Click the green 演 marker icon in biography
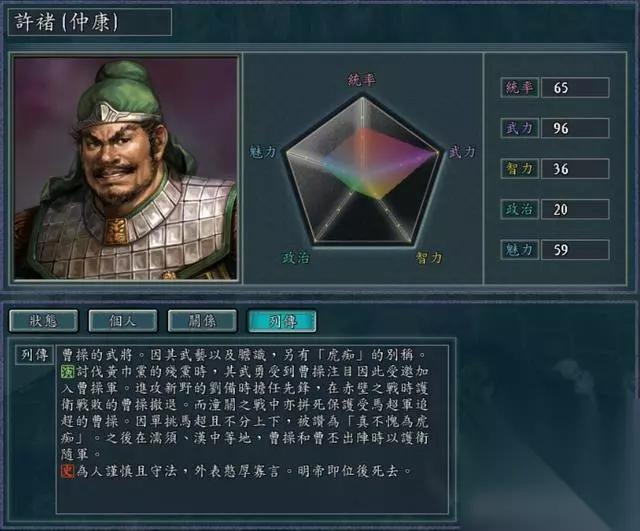 pyautogui.click(x=67, y=372)
